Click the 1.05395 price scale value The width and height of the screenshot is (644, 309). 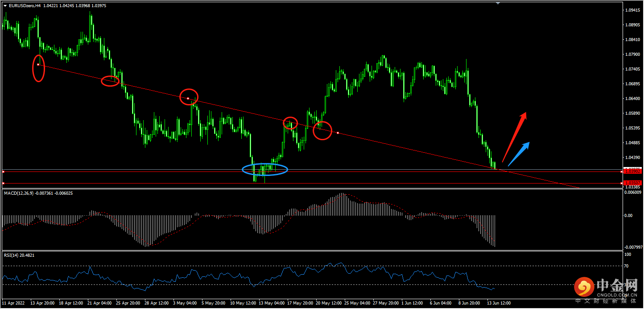coord(633,128)
